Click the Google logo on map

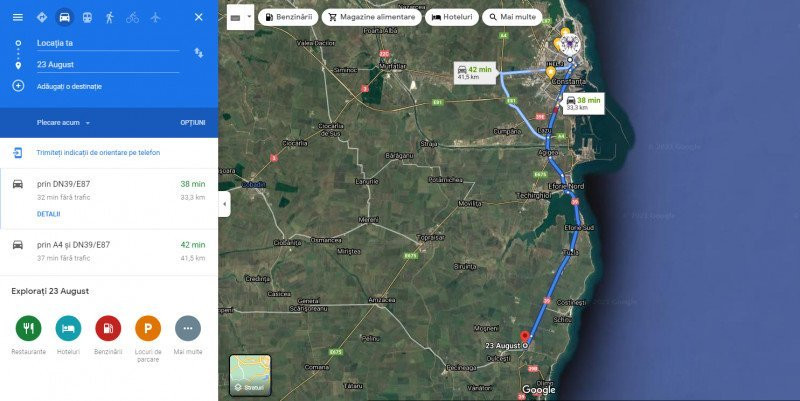(x=539, y=390)
